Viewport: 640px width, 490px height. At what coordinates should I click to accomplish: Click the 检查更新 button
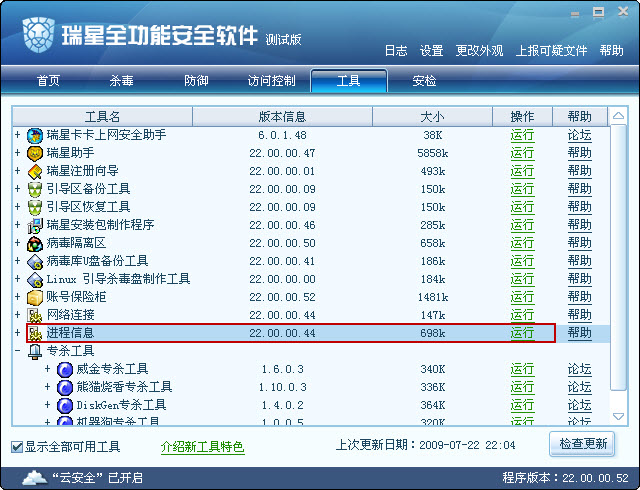point(582,444)
